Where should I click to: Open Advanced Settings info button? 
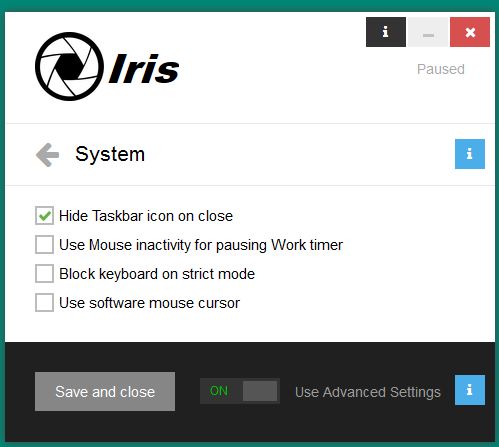click(x=470, y=390)
